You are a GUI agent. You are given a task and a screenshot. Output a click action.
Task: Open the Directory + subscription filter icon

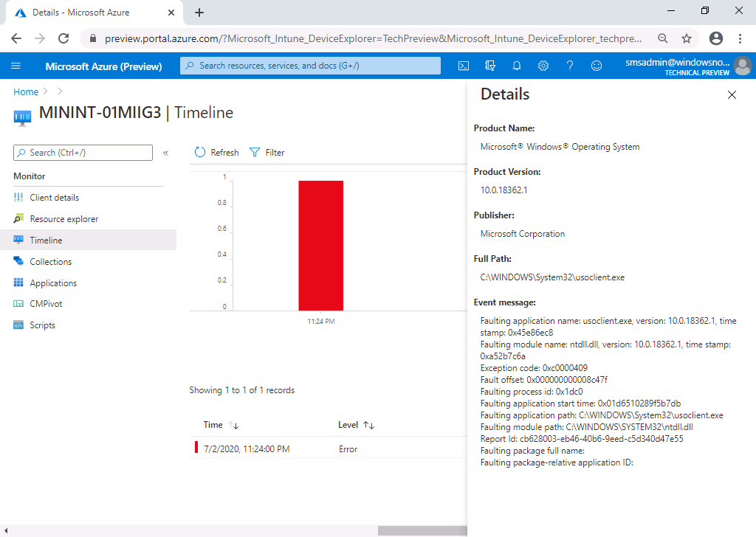point(490,66)
